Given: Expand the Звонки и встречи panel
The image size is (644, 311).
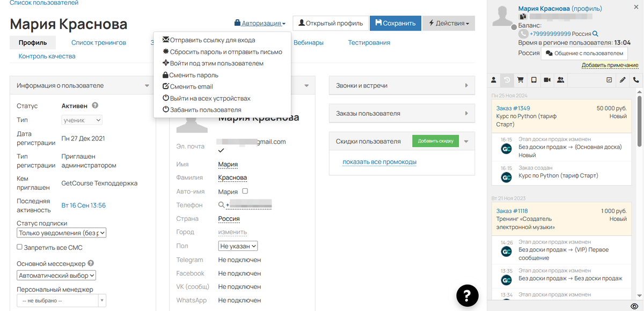Looking at the screenshot, I should coord(401,86).
